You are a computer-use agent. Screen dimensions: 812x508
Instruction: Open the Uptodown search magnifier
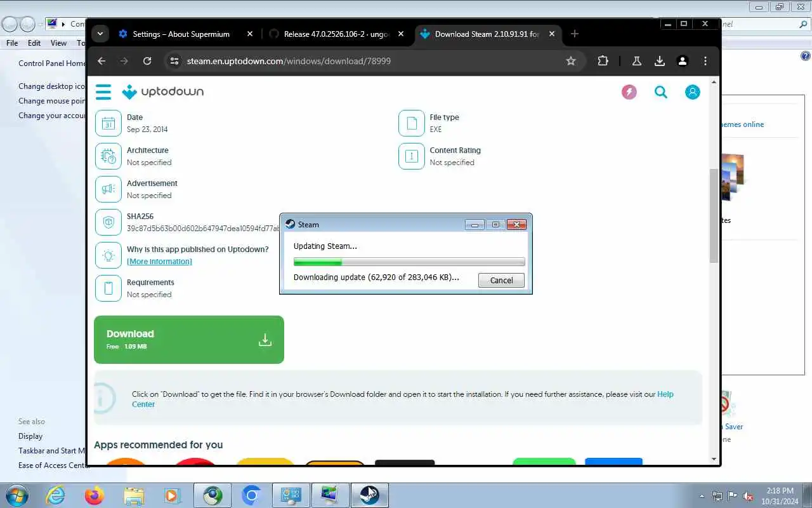[661, 92]
